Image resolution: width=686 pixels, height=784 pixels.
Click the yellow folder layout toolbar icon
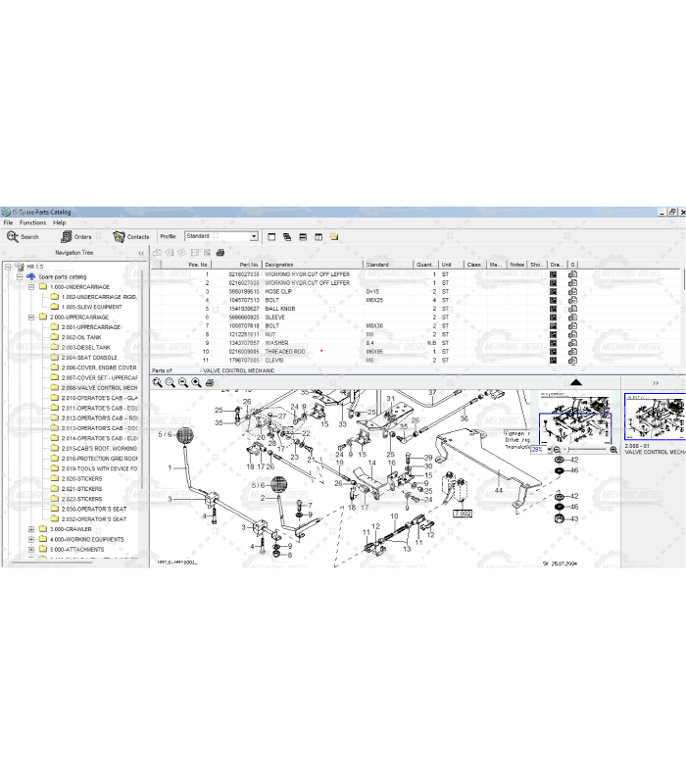click(x=334, y=236)
